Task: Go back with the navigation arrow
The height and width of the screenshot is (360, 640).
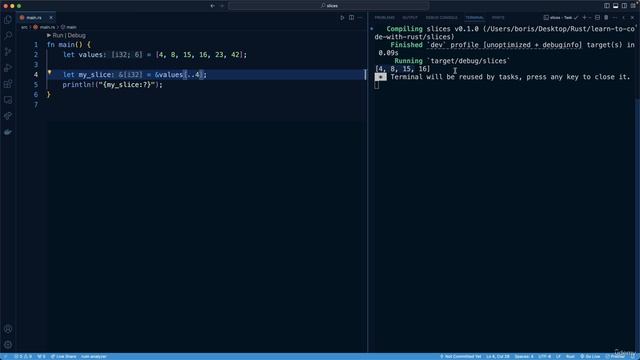Action: (212, 6)
